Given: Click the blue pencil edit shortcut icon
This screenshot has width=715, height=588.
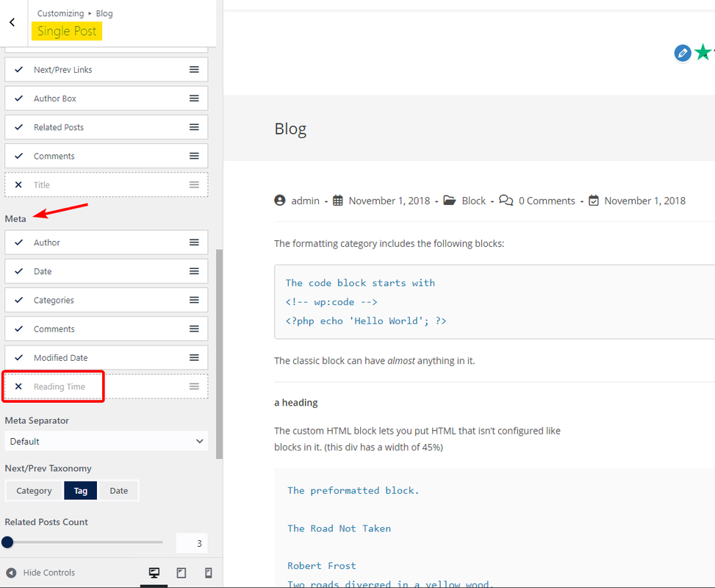Looking at the screenshot, I should [683, 53].
